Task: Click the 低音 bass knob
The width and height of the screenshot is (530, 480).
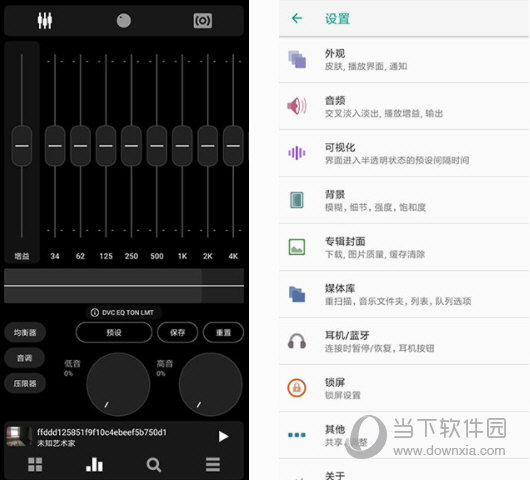Action: (x=118, y=384)
